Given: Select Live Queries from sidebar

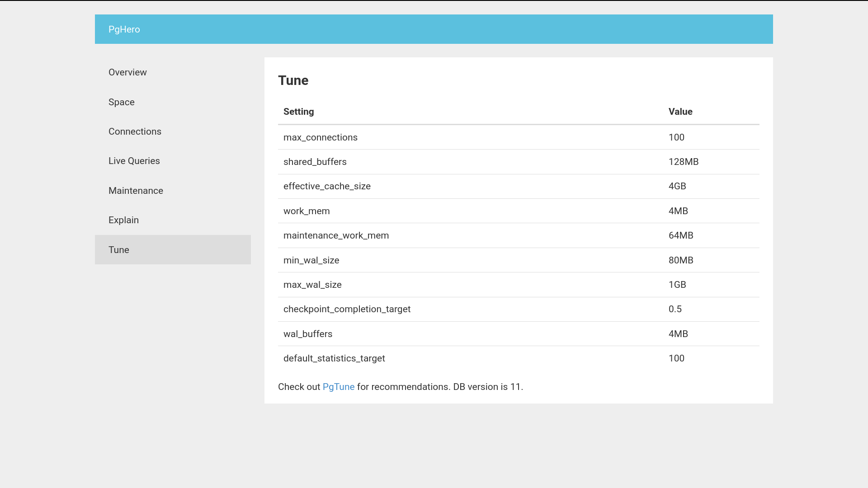Looking at the screenshot, I should pyautogui.click(x=134, y=161).
